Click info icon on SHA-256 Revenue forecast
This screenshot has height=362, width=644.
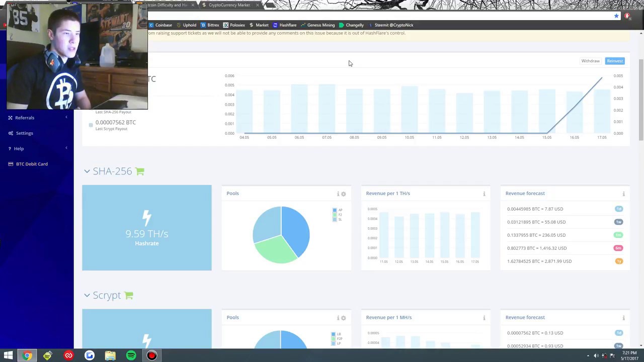click(623, 194)
